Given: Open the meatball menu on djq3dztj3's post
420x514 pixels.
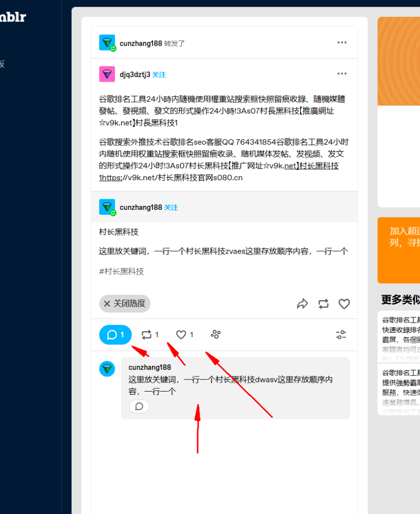Looking at the screenshot, I should pyautogui.click(x=342, y=73).
